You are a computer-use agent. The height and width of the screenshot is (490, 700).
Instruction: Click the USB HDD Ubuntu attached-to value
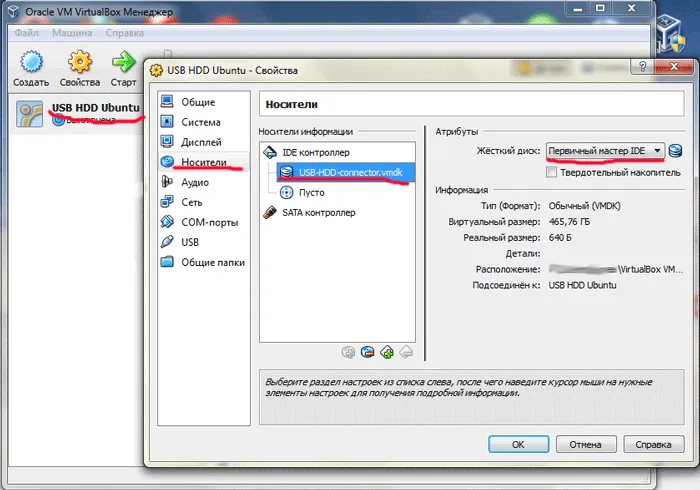582,285
